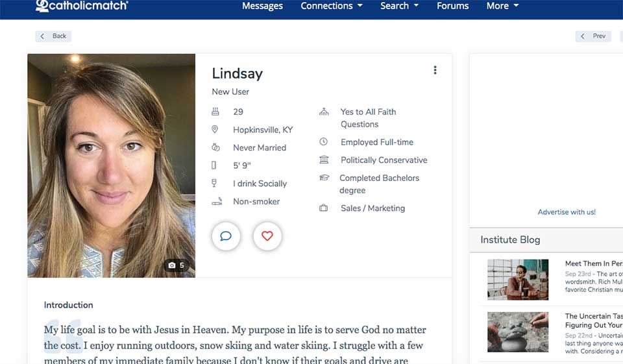Open the Meet Them In Person blog thumbnail

tap(518, 280)
